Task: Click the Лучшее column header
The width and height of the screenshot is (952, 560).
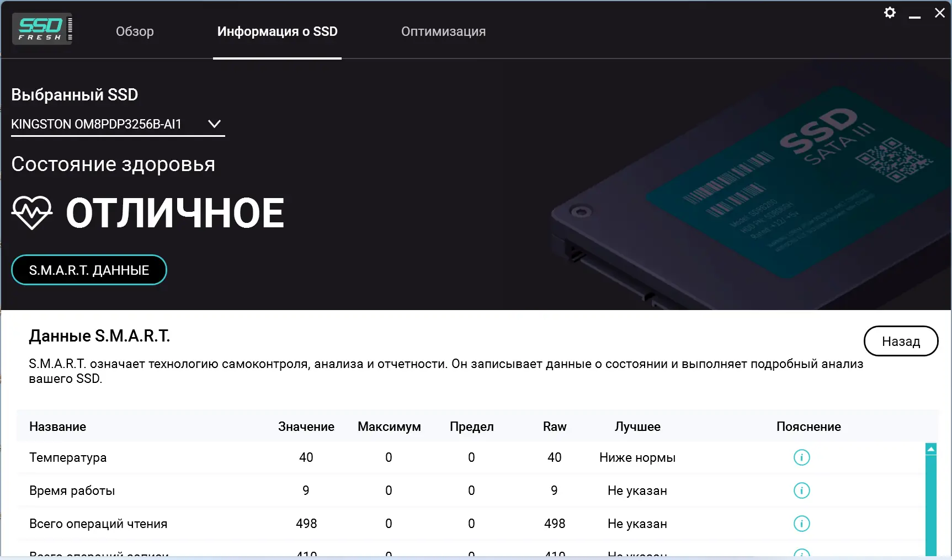Action: coord(637,426)
